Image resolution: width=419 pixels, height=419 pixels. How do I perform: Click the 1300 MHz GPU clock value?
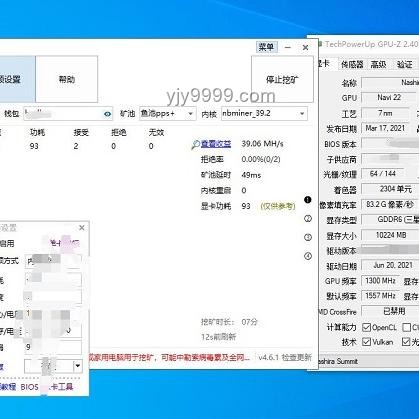(380, 281)
